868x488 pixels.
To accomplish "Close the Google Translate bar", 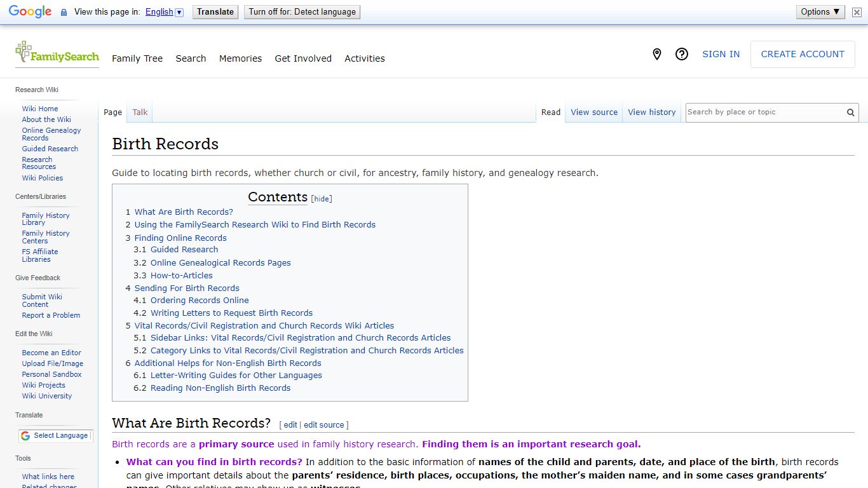I will coord(857,12).
